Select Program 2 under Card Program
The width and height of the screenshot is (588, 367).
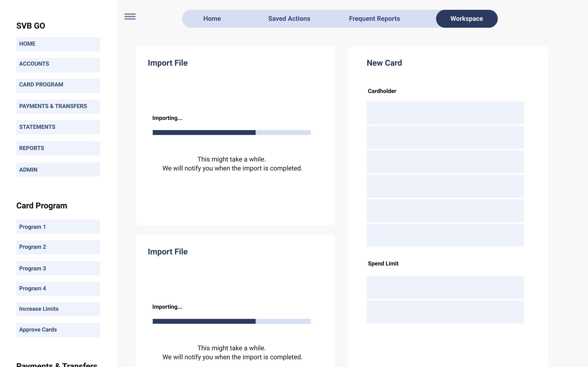(58, 247)
